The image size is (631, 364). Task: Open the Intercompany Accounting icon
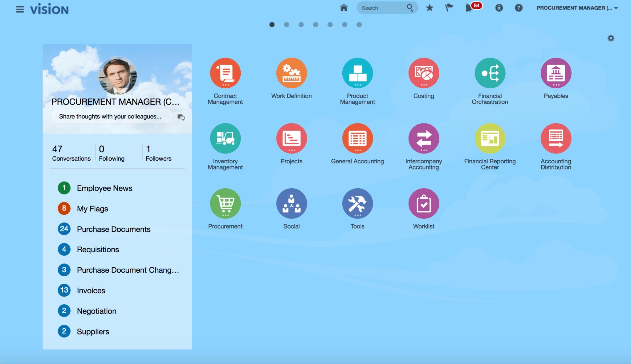click(424, 138)
